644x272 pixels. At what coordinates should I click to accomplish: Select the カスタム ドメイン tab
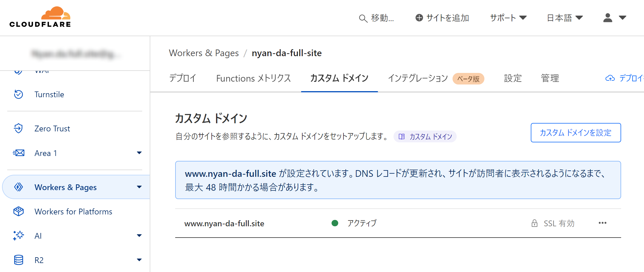[339, 78]
